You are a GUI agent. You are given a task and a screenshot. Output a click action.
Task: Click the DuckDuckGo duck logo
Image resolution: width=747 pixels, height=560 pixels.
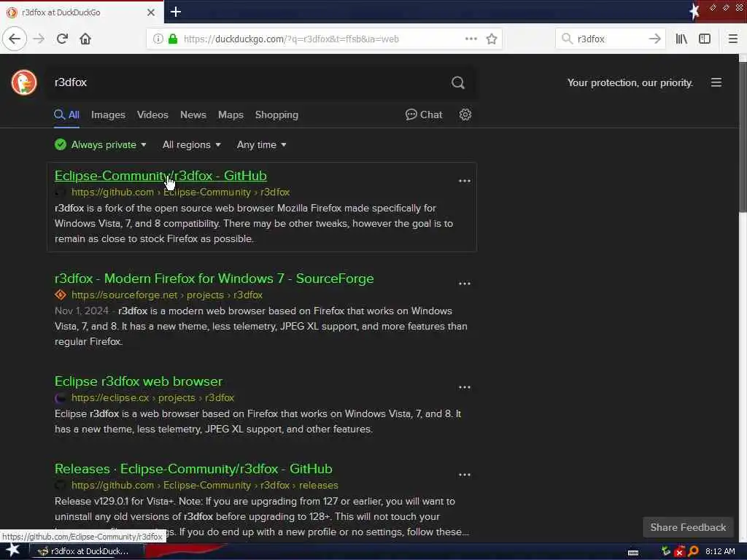click(24, 82)
